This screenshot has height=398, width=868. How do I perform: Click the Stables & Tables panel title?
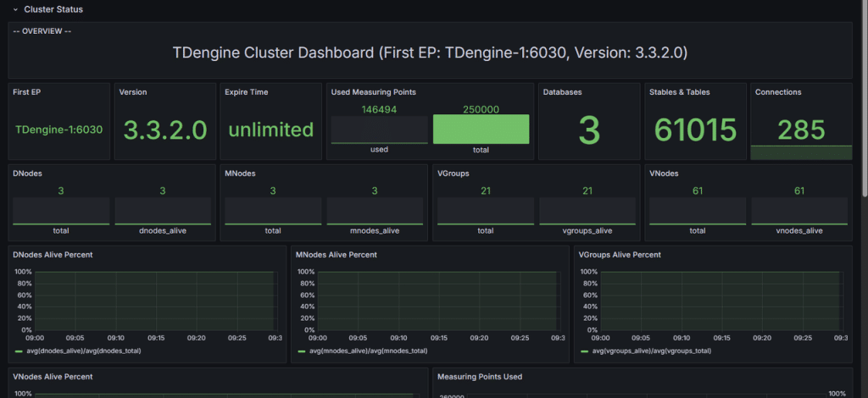[679, 91]
